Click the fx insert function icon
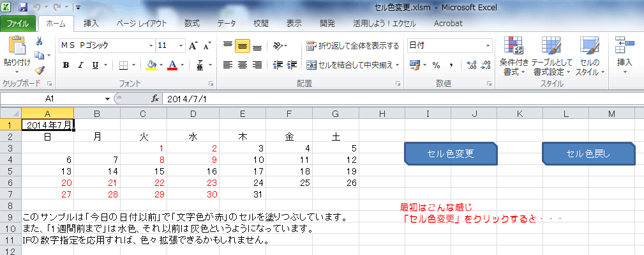Screen dimensions: 644x255 pyautogui.click(x=155, y=99)
